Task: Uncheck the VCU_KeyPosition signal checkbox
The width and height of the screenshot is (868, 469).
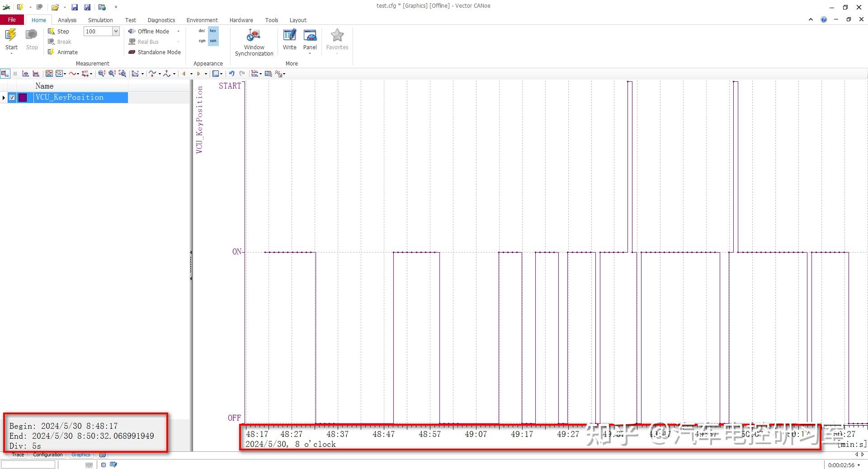Action: (12, 97)
